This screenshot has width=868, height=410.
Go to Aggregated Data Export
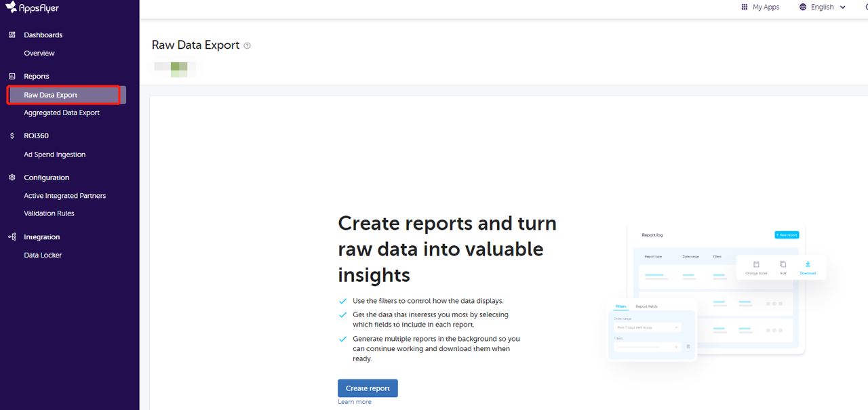[x=62, y=113]
